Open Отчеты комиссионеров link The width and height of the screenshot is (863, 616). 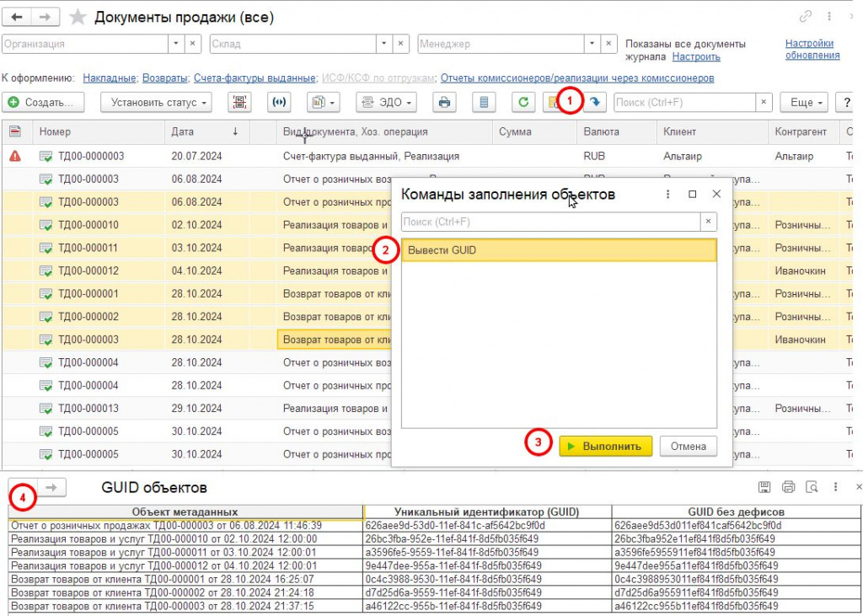pyautogui.click(x=577, y=78)
